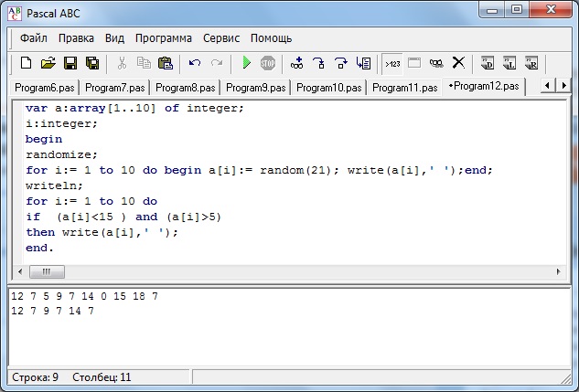The width and height of the screenshot is (579, 392).
Task: Redo the last undone edit
Action: pyautogui.click(x=217, y=63)
